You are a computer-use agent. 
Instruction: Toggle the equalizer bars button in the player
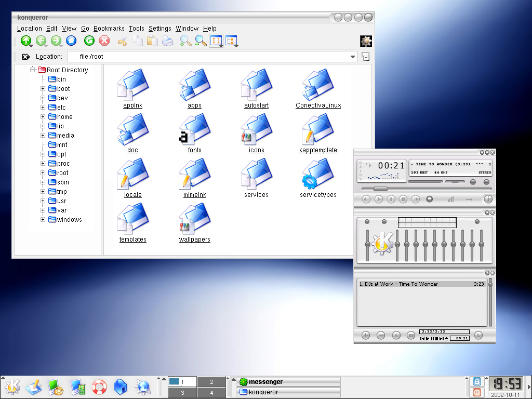click(450, 199)
